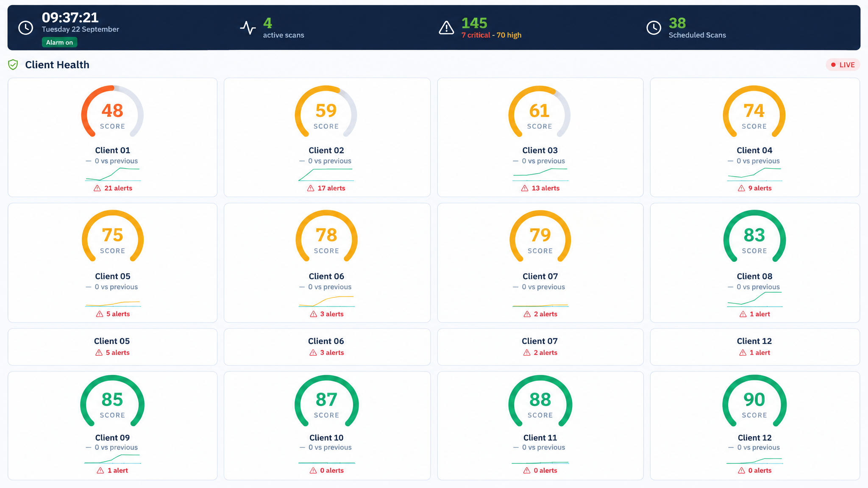The width and height of the screenshot is (868, 488).
Task: Open Client 01 score gauge showing 48
Action: coord(112,112)
